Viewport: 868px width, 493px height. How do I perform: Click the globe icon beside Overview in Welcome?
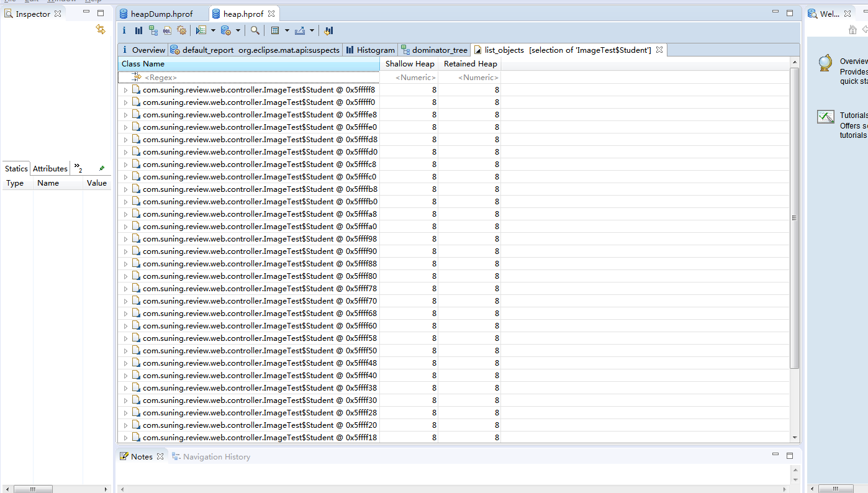(x=825, y=63)
